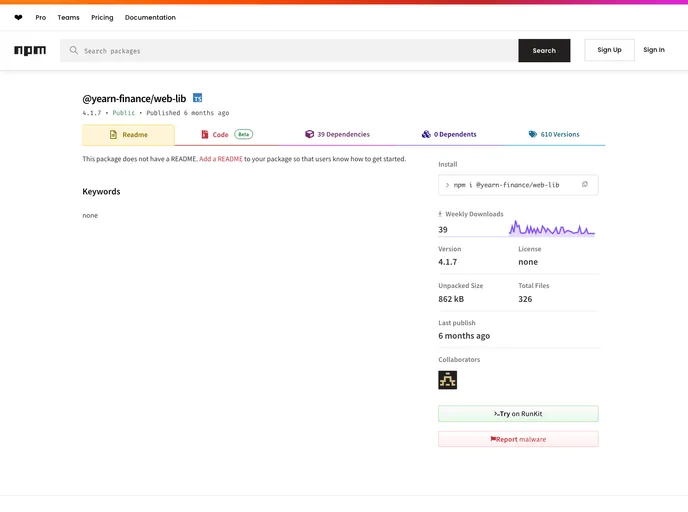The width and height of the screenshot is (688, 512).
Task: Click the weekly downloads sparkline chart
Action: [x=552, y=228]
